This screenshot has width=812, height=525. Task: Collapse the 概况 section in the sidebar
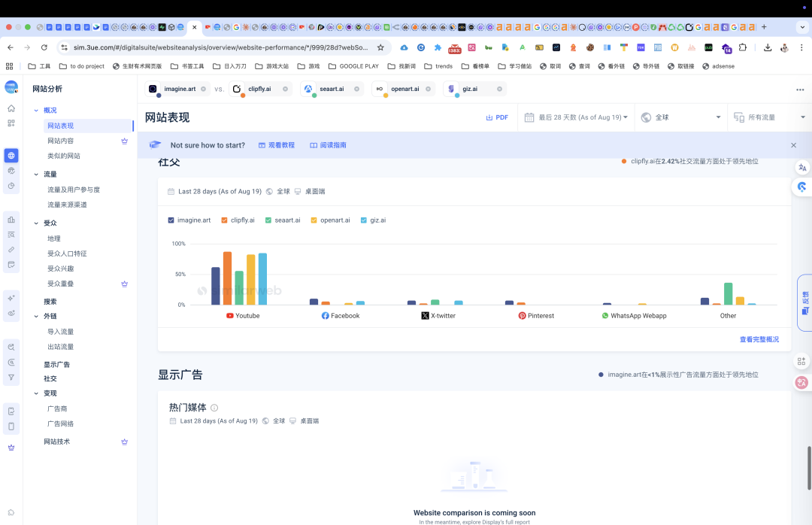tap(36, 111)
